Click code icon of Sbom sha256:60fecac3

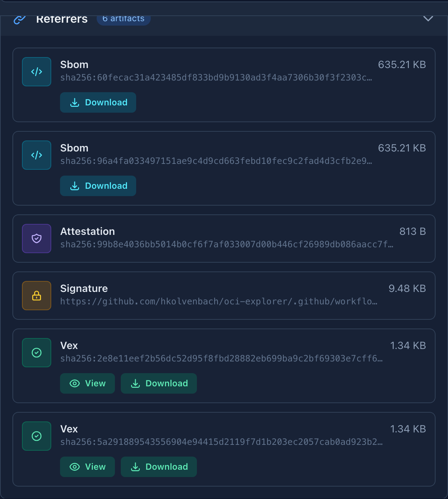[37, 72]
